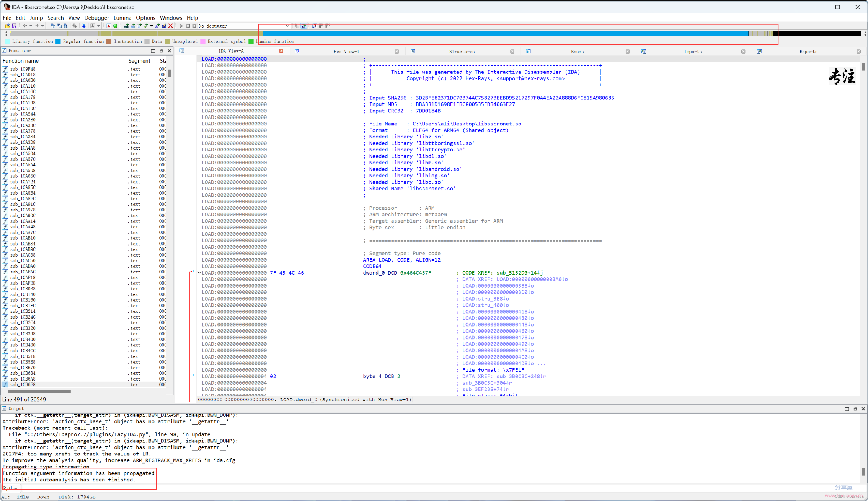Jump back with the left arrow icon

tap(25, 26)
